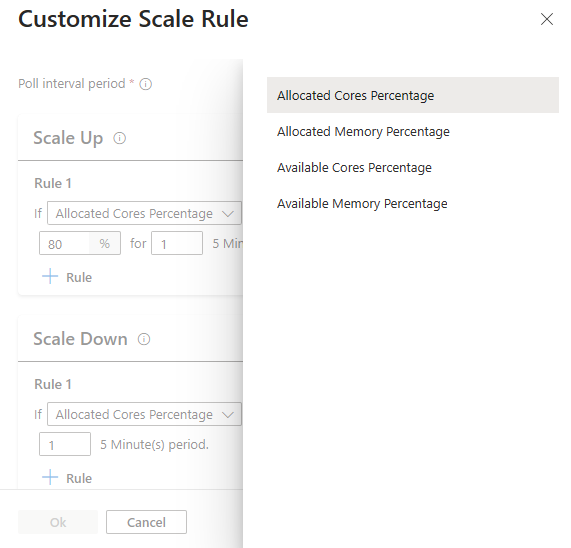This screenshot has height=548, width=571.
Task: Open Poll interval period info icon
Action: (146, 84)
